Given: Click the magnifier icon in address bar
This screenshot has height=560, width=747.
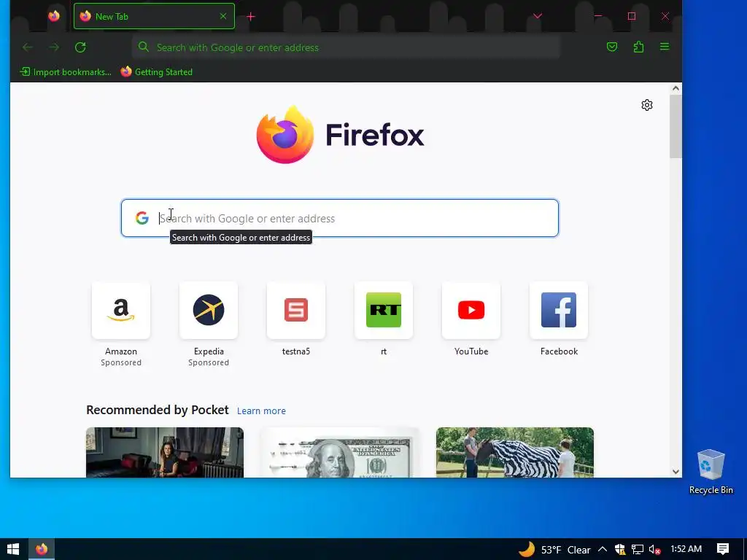Looking at the screenshot, I should pyautogui.click(x=144, y=47).
